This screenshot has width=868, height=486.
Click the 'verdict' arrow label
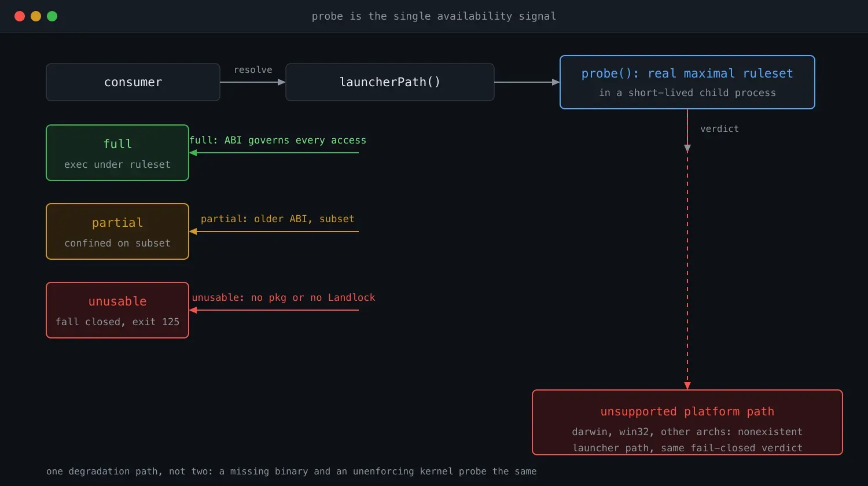click(719, 128)
